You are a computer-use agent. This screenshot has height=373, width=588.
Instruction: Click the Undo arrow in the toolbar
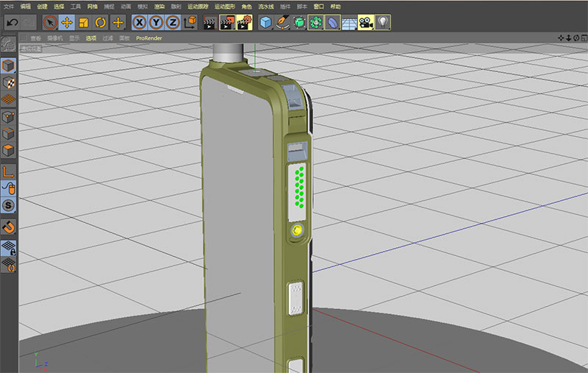[x=12, y=23]
